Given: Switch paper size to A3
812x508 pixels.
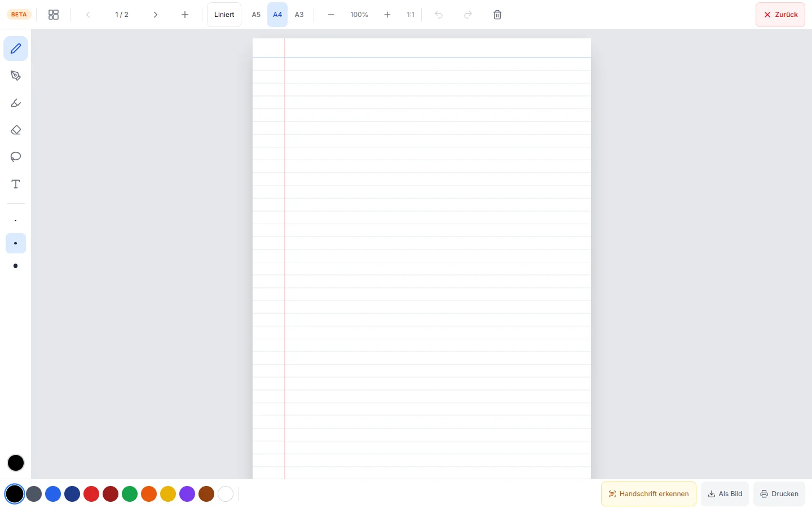Looking at the screenshot, I should (x=299, y=15).
